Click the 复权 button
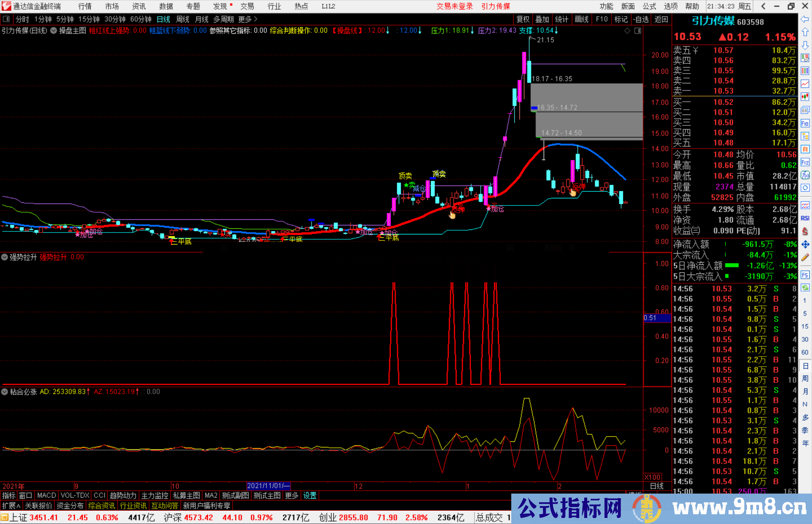Viewport: 812px width, 524px height. (x=523, y=19)
